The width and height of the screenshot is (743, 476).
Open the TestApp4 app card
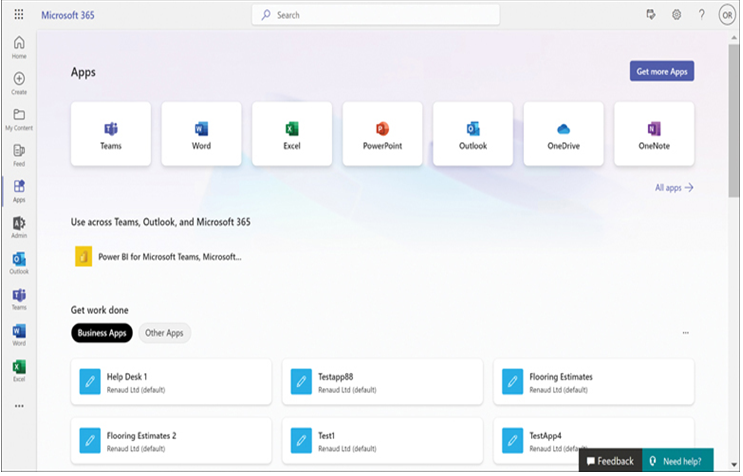click(594, 440)
